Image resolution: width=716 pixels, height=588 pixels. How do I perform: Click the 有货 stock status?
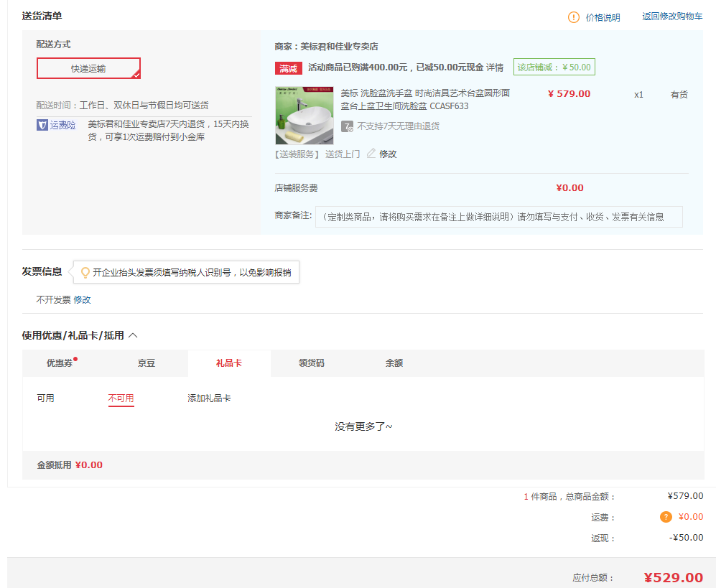[679, 95]
